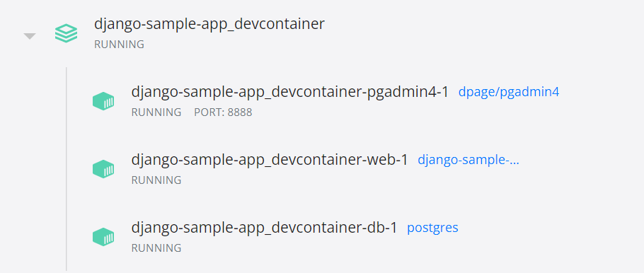The image size is (644, 273).
Task: Click RUNNING status of db-1 container
Action: point(156,248)
